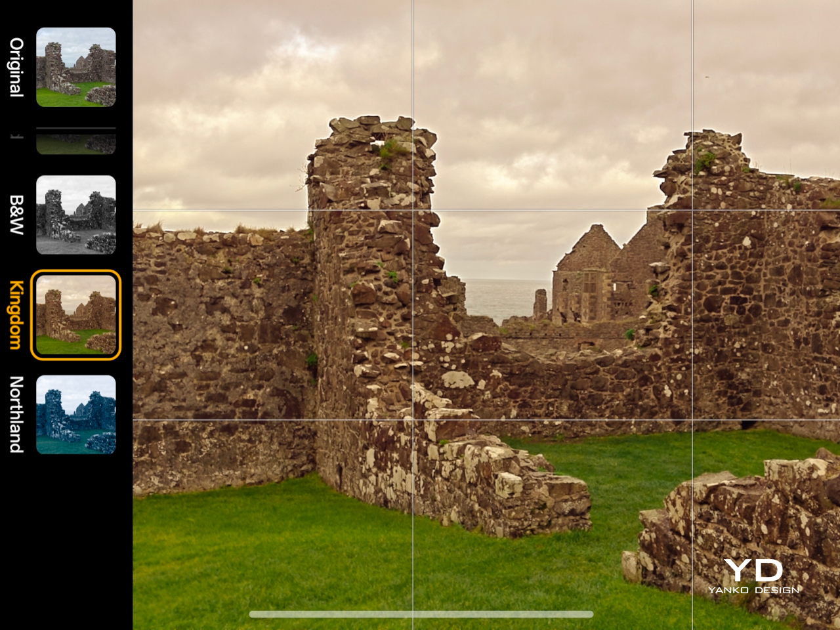Select the Original filter thumbnail
The image size is (840, 630).
(x=75, y=67)
